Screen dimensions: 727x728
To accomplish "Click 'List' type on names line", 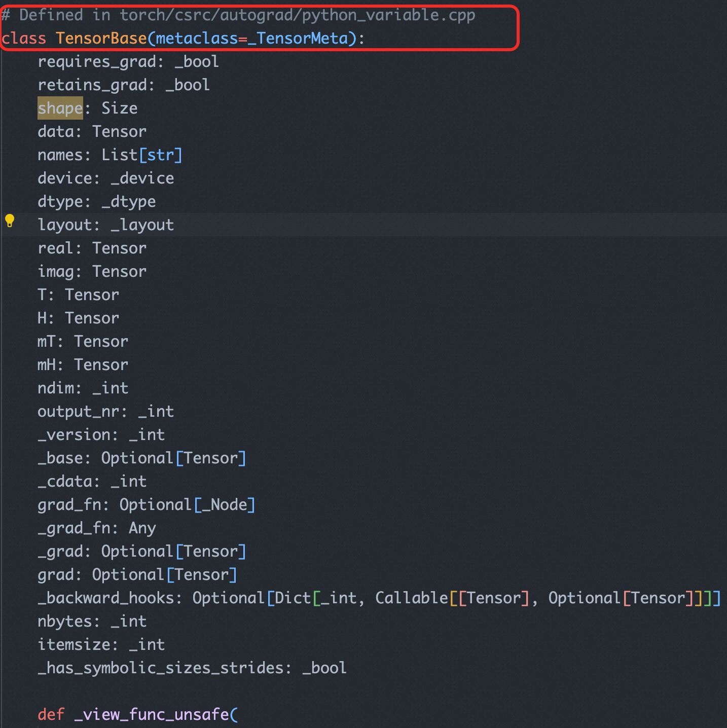I will [x=120, y=155].
